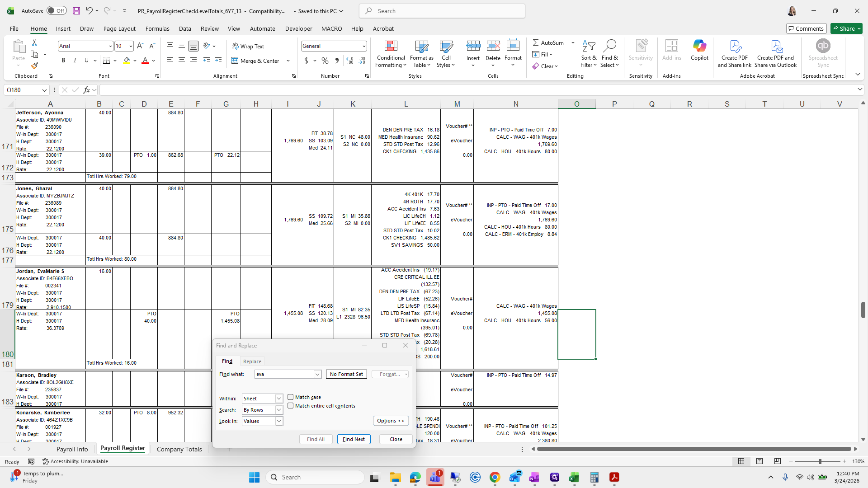Open Sort & Filter
868x488 pixels.
click(589, 54)
